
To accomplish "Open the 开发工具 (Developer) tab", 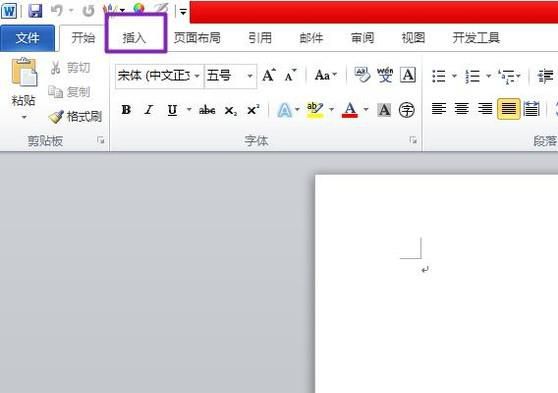I will (476, 38).
